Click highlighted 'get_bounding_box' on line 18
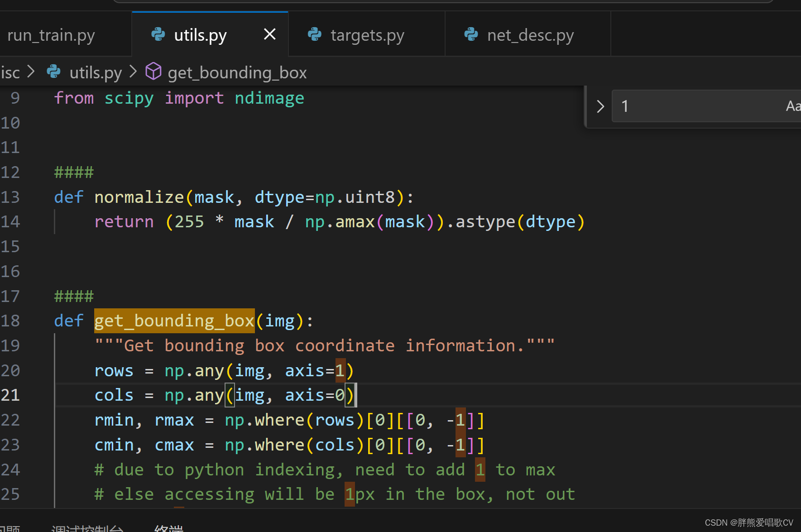The image size is (801, 532). [174, 321]
